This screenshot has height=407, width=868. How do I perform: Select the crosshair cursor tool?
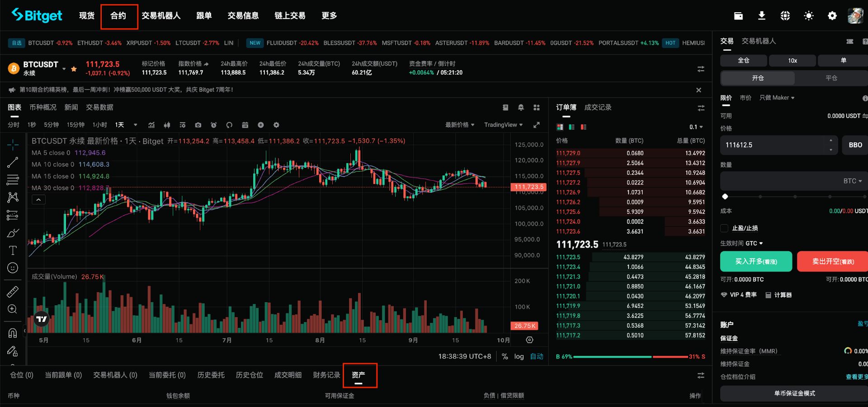coord(13,145)
